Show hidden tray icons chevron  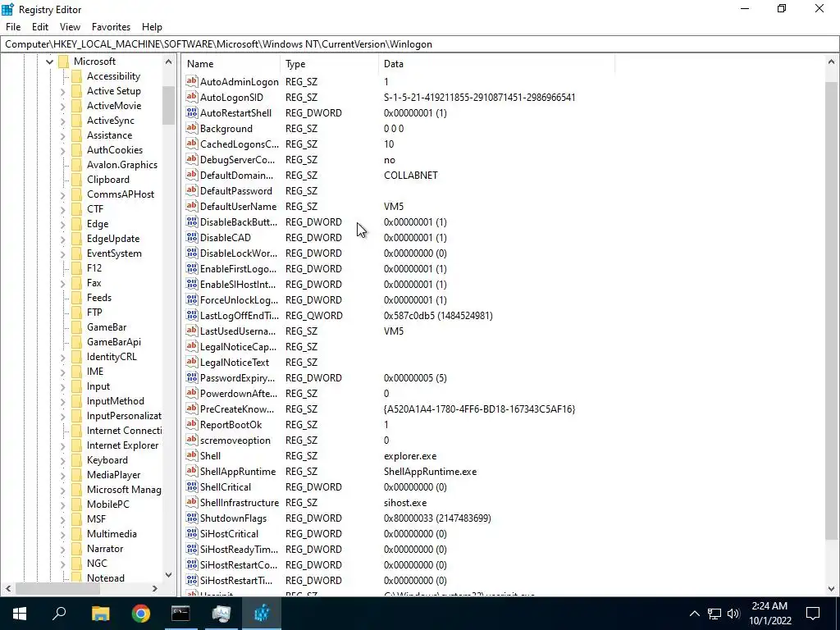[x=694, y=614]
